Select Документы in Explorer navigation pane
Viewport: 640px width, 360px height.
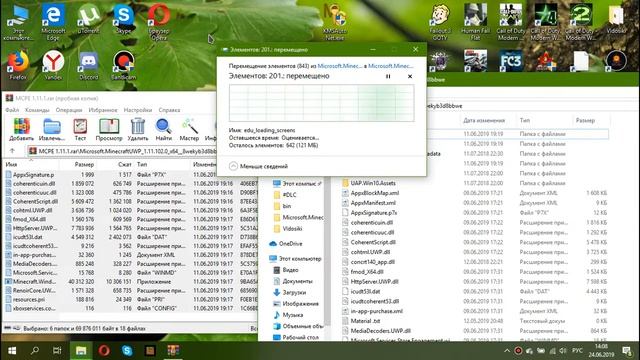[297, 281]
